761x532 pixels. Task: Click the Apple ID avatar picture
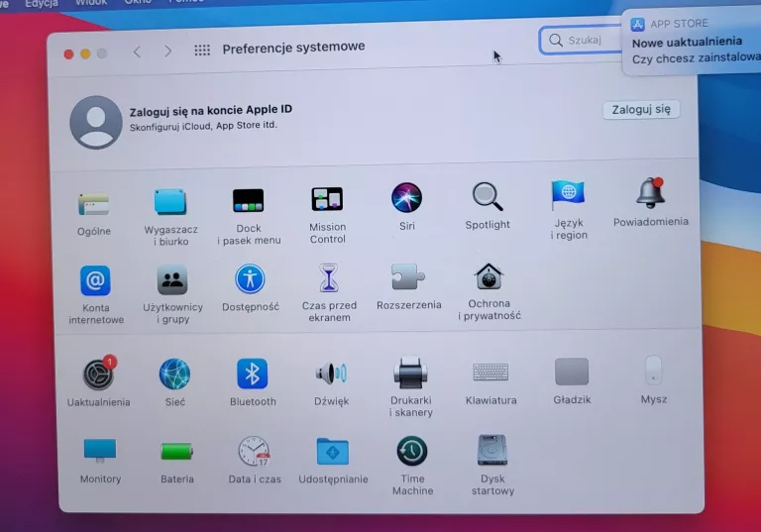[96, 122]
